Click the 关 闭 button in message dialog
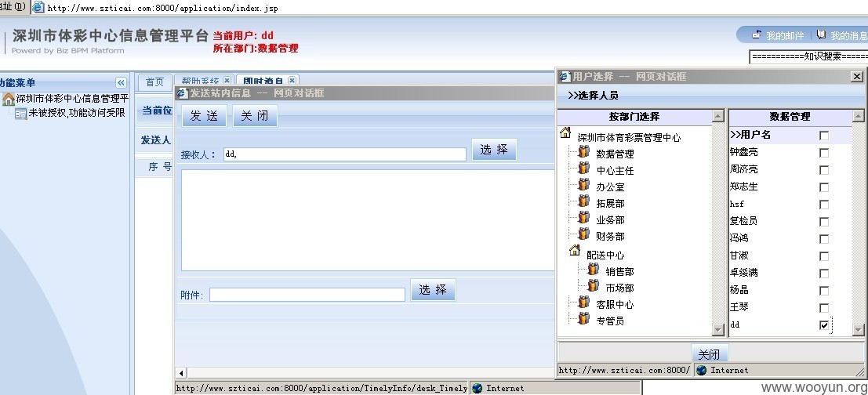Screen dimensions: 868x395 coord(255,116)
